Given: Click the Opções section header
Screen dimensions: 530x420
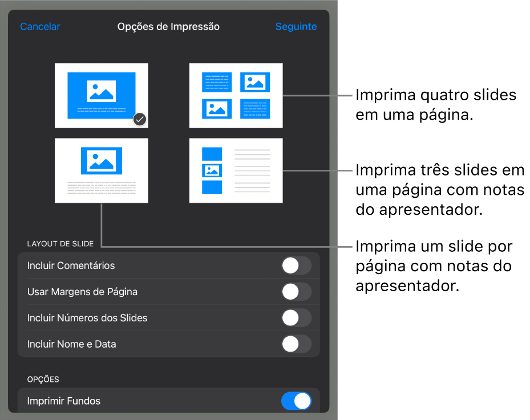Looking at the screenshot, I should tap(42, 379).
